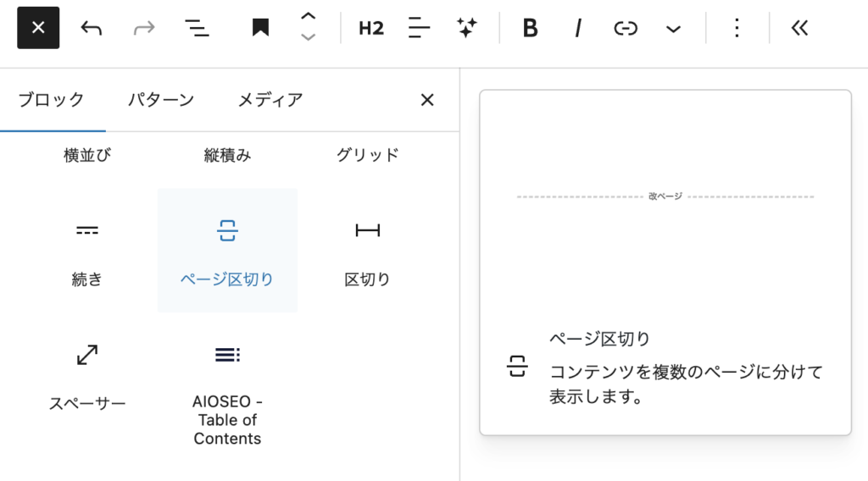Screen dimensions: 868x481
Task: Click the description コンテンツを複数のページに分けて表示します。
Action: [x=686, y=384]
